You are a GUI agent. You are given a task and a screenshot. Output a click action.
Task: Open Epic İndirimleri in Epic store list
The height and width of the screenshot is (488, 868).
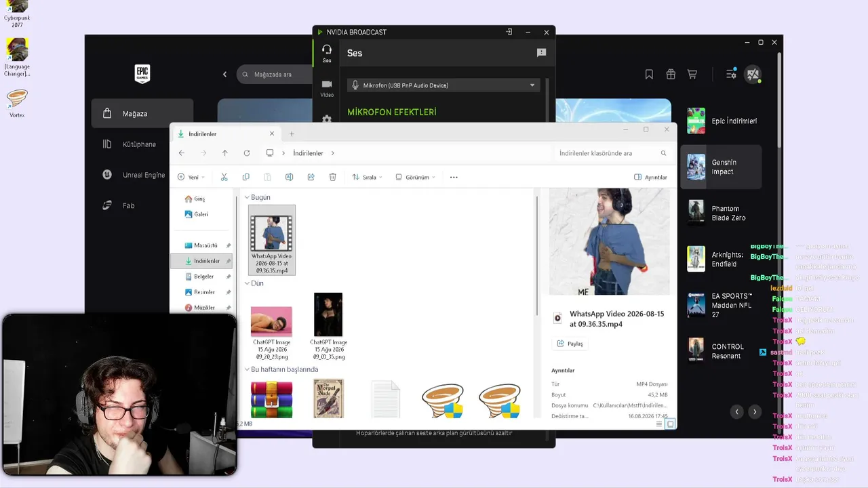722,121
